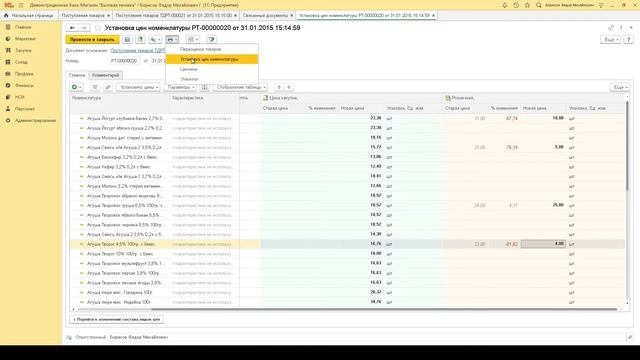This screenshot has height=360, width=640.
Task: Open search magnifier in title bar
Action: tap(539, 5)
